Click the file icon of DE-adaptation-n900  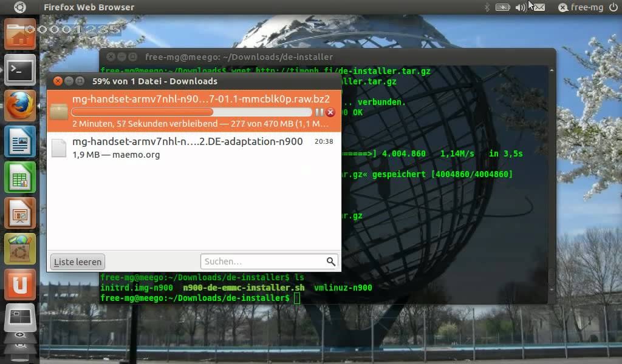[x=59, y=148]
